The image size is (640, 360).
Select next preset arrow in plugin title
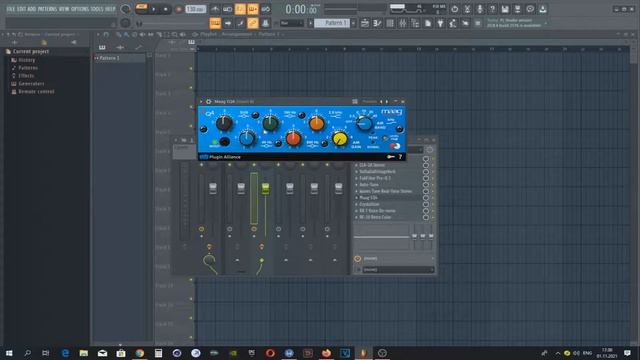click(387, 101)
